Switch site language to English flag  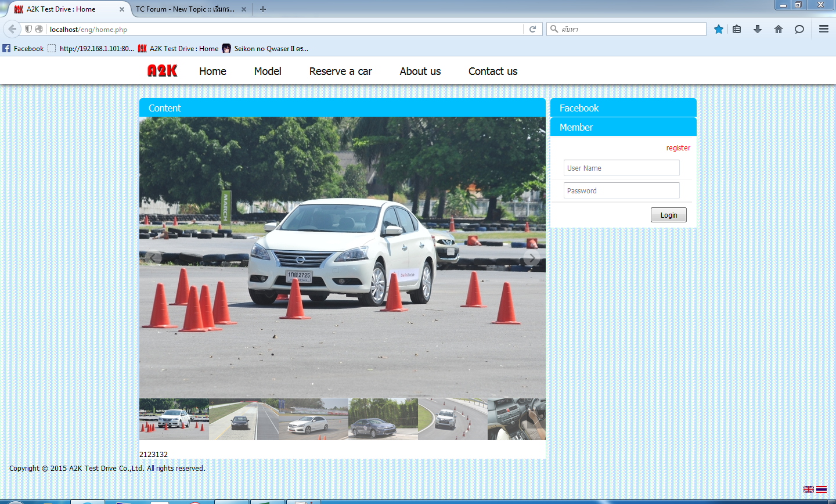(x=809, y=489)
